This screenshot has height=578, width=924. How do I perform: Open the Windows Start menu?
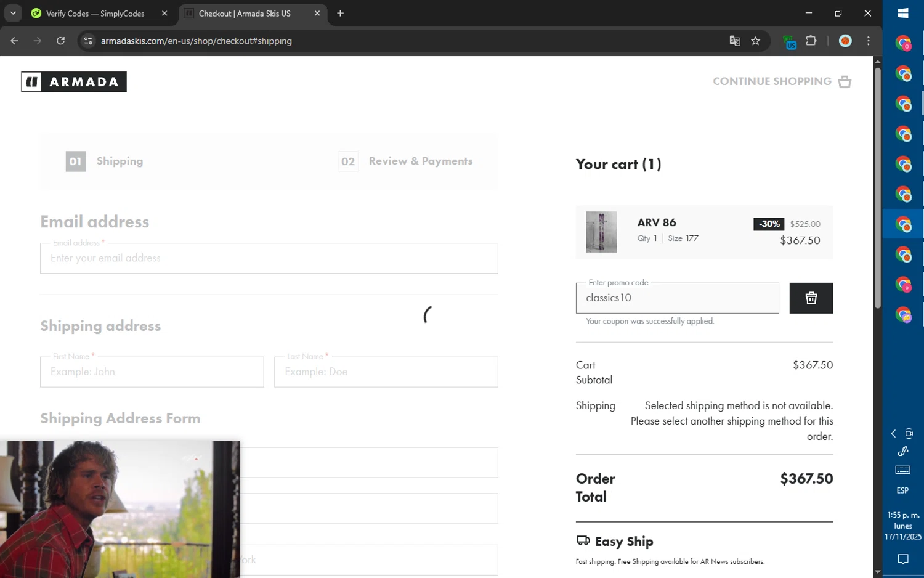[x=903, y=14]
